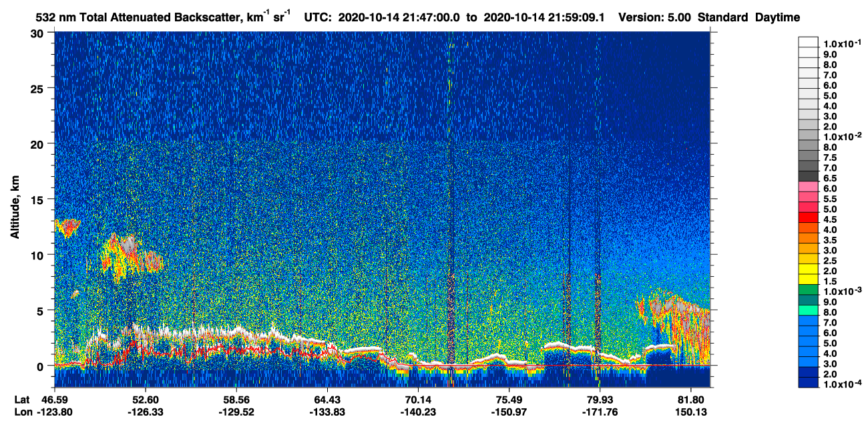Click latitude value '58.56'
868x445 pixels.
[236, 400]
